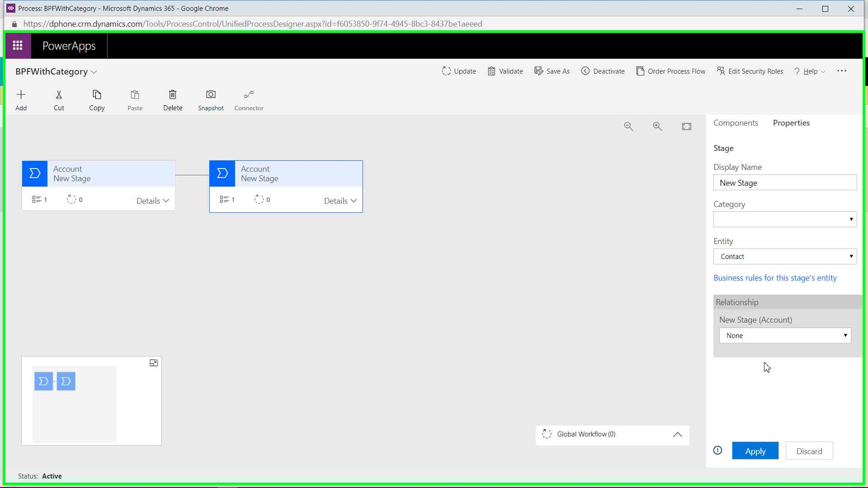Open the Category dropdown
Image resolution: width=868 pixels, height=488 pixels.
785,220
